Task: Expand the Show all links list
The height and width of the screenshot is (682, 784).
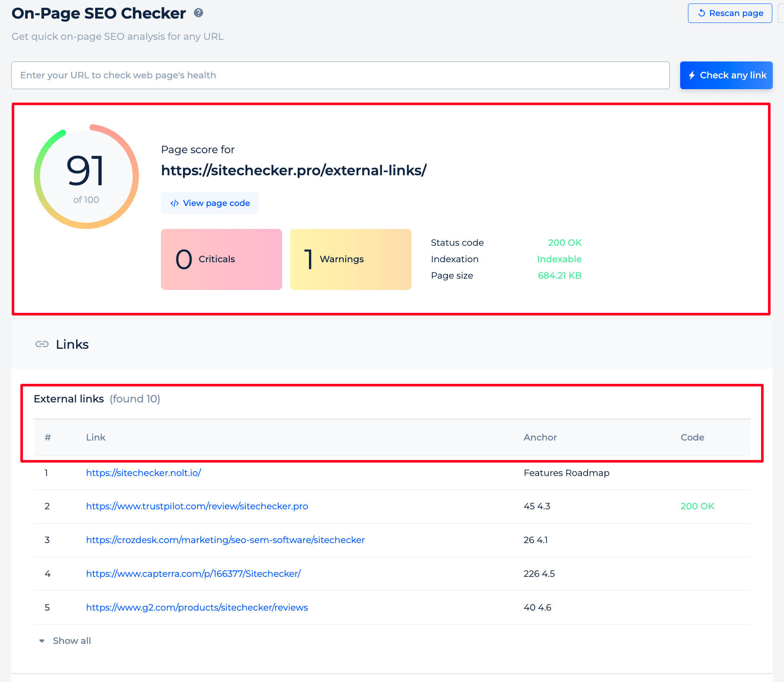Action: pos(65,640)
